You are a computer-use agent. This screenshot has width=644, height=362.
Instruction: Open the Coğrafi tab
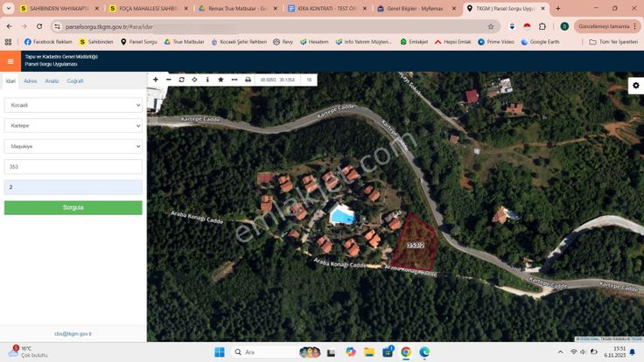75,80
